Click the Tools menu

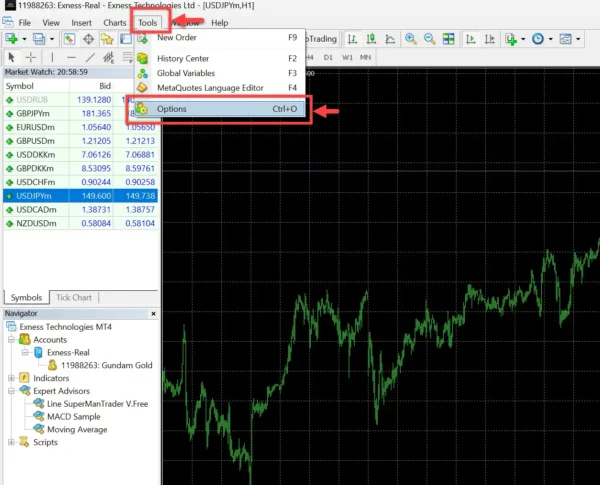pyautogui.click(x=148, y=23)
